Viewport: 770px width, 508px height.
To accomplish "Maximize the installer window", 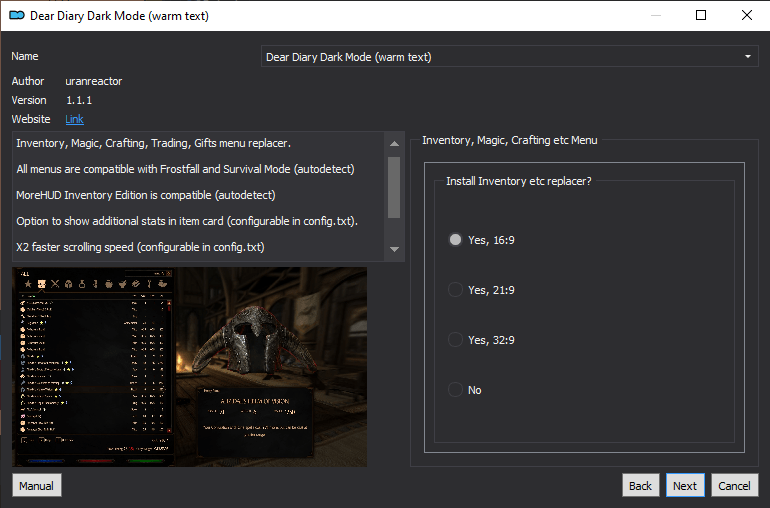I will coord(701,15).
